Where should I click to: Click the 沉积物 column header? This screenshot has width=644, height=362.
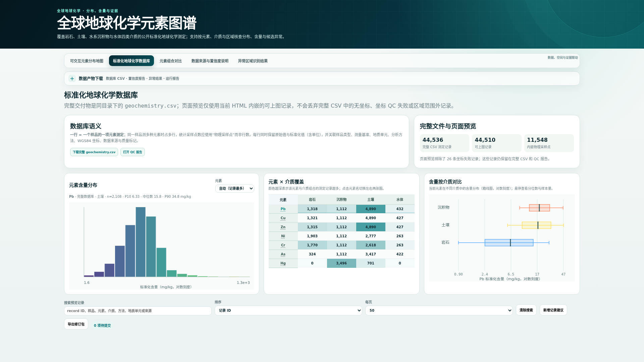[x=341, y=199]
